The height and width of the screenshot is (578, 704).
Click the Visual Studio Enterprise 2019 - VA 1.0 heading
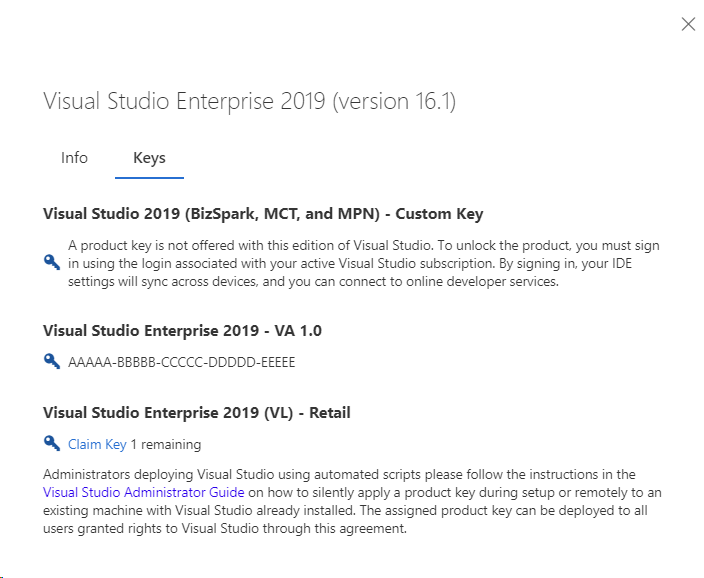pyautogui.click(x=182, y=331)
